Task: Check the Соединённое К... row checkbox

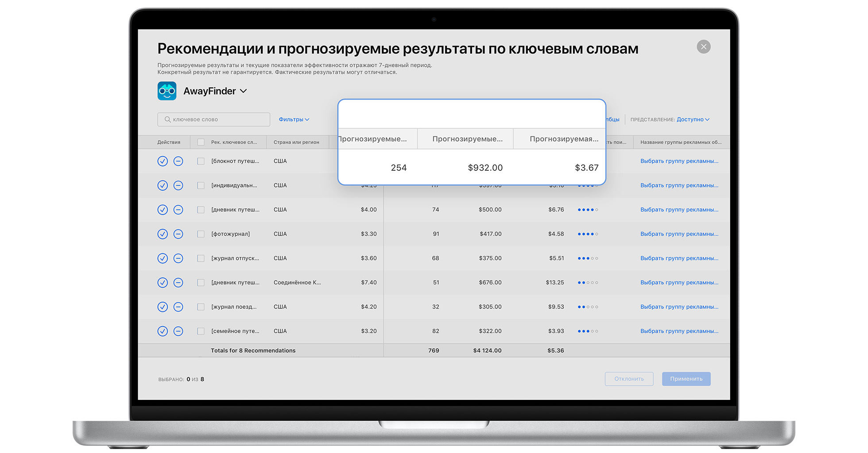Action: click(201, 282)
